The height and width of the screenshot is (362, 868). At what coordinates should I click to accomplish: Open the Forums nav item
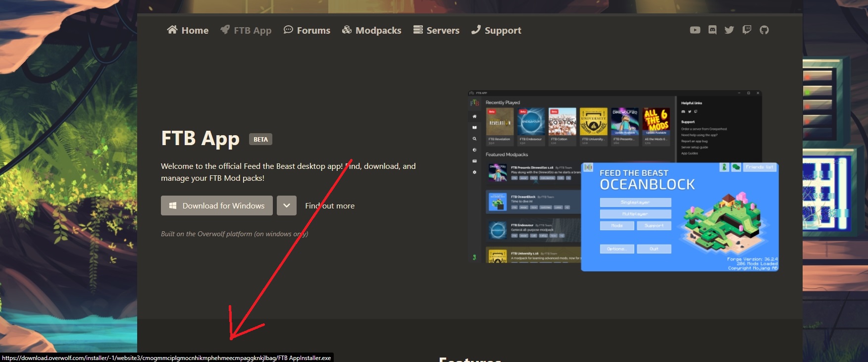tap(306, 30)
